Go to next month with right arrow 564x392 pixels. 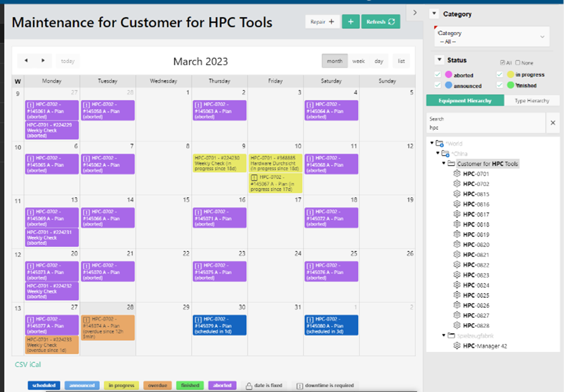point(43,61)
